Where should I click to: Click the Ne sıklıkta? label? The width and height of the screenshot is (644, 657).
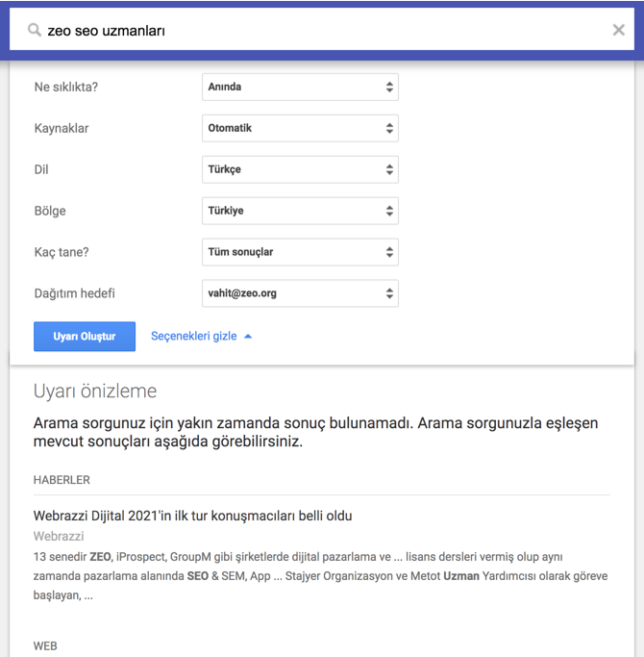pos(65,88)
